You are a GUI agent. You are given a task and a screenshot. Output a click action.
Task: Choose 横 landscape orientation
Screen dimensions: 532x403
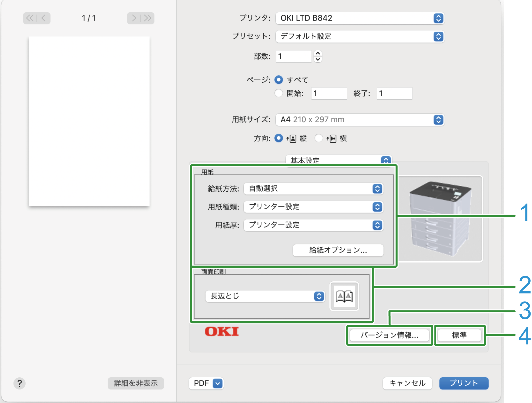point(318,138)
